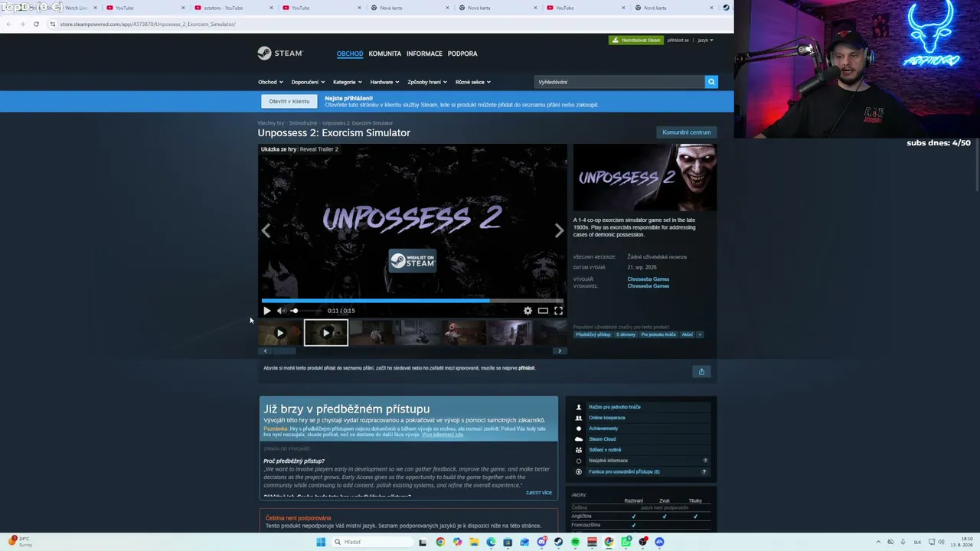
Task: Open the Komunitní centrum button
Action: [686, 132]
